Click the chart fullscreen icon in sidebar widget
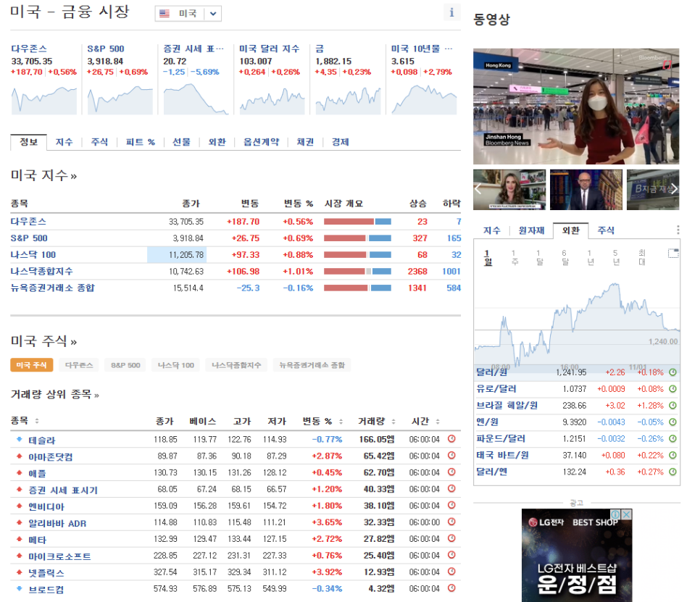The width and height of the screenshot is (700, 602). coord(672,254)
